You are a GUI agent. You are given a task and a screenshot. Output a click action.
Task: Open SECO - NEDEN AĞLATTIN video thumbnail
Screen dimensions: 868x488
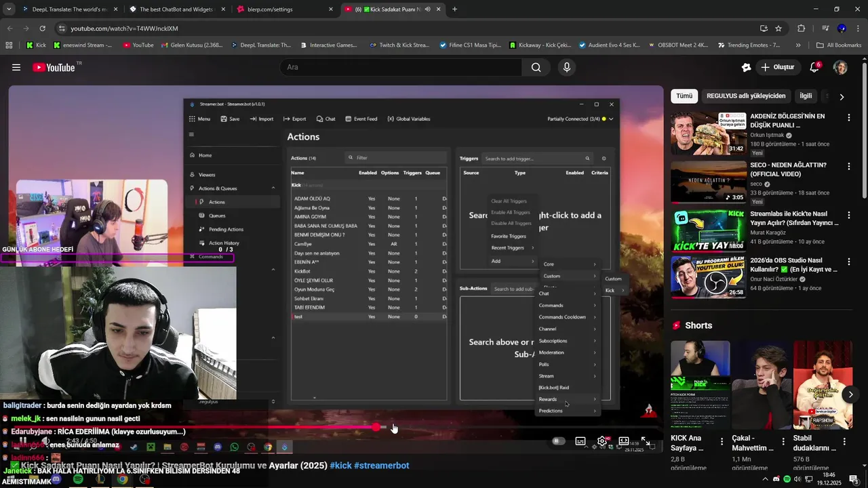(x=709, y=182)
